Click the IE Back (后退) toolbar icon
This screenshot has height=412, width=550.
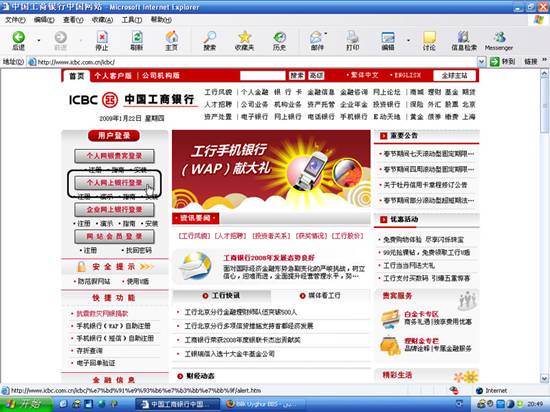point(19,37)
